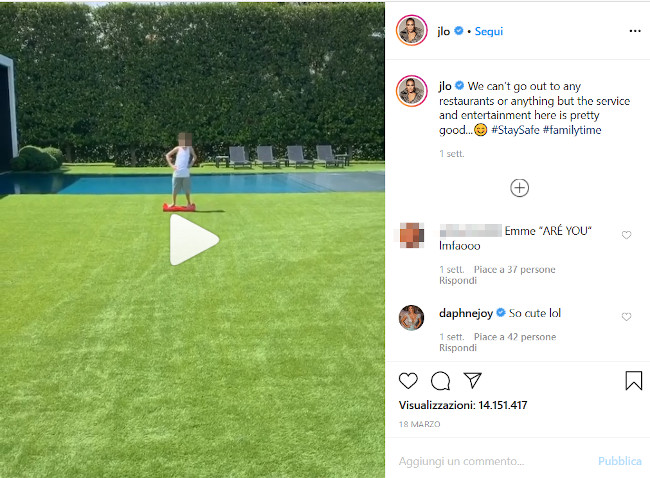Open the three-dot options menu
Viewport: 650px width, 478px height.
(635, 31)
